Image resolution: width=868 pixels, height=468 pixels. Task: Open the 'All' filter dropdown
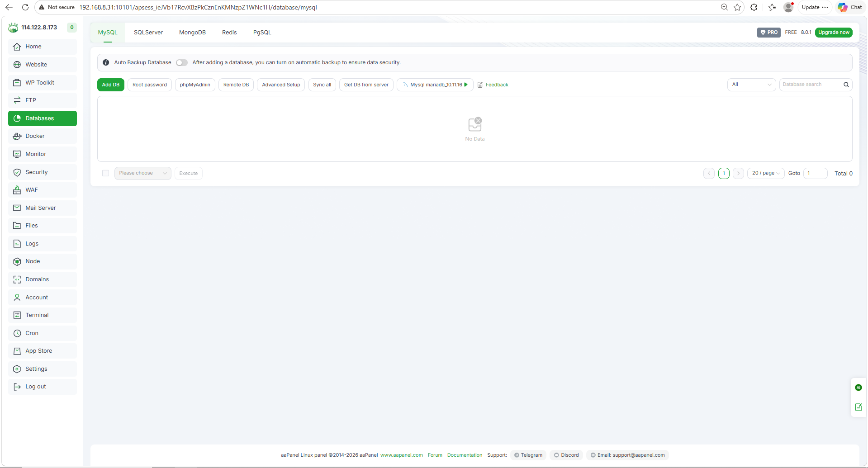[751, 85]
